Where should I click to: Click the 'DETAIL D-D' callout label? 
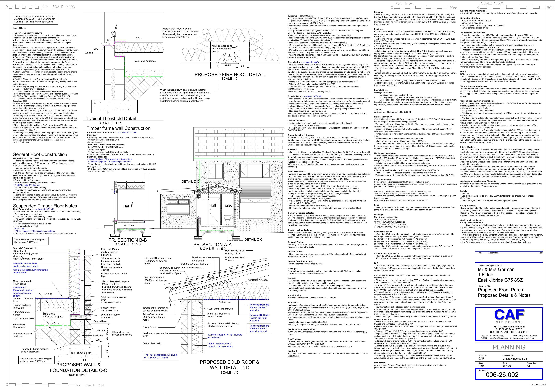click(191, 182)
